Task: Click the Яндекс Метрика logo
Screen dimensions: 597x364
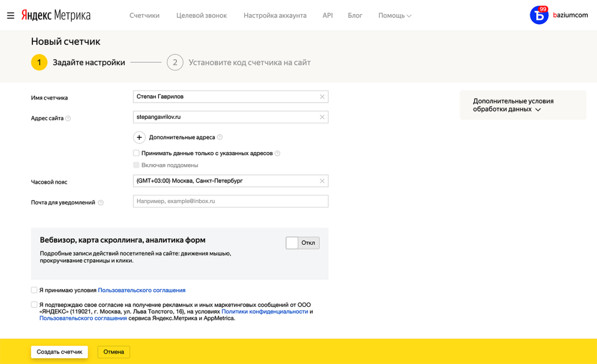Action: (x=56, y=15)
